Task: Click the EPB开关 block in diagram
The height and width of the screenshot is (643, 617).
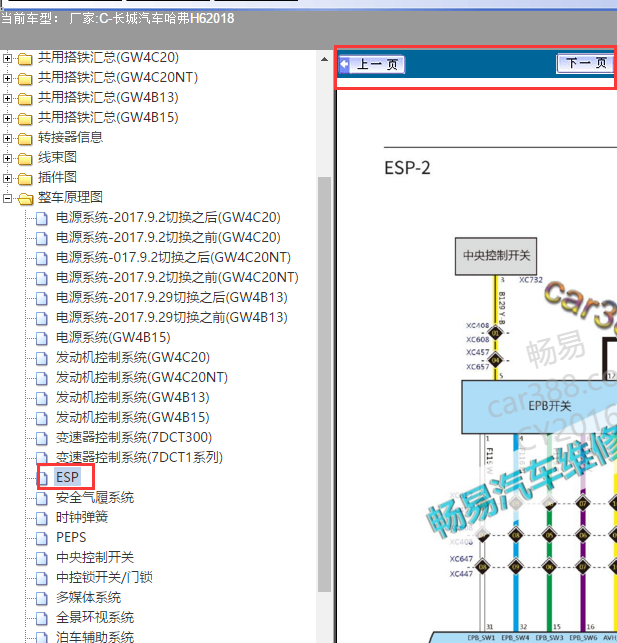Action: click(540, 407)
